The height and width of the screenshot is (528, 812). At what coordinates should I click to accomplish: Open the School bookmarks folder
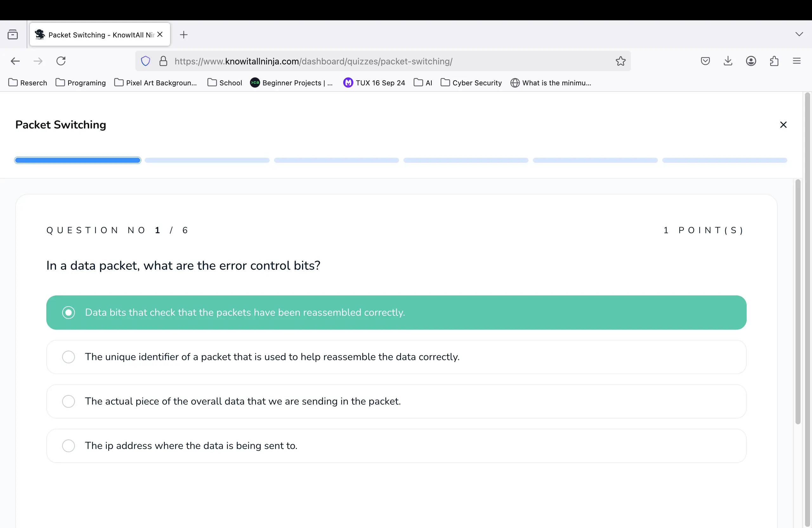(x=225, y=82)
